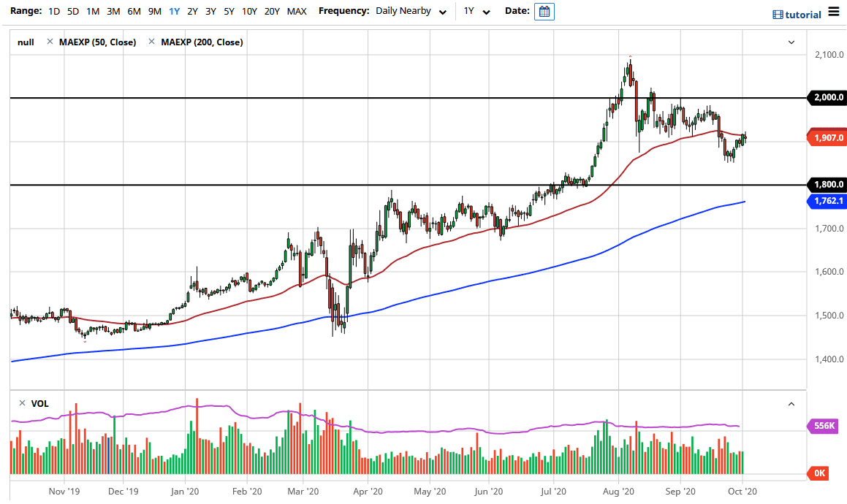
Task: Open the 1Y period dropdown
Action: (x=477, y=12)
